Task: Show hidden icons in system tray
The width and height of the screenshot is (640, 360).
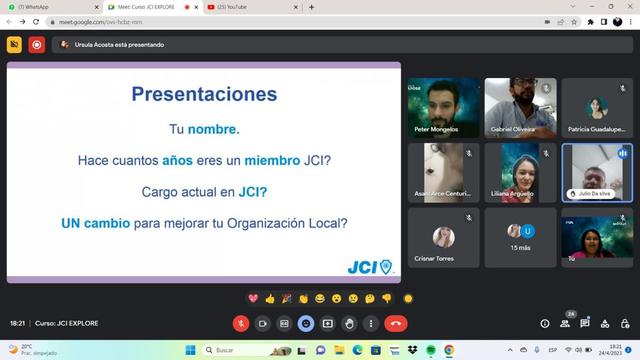Action: (x=510, y=350)
